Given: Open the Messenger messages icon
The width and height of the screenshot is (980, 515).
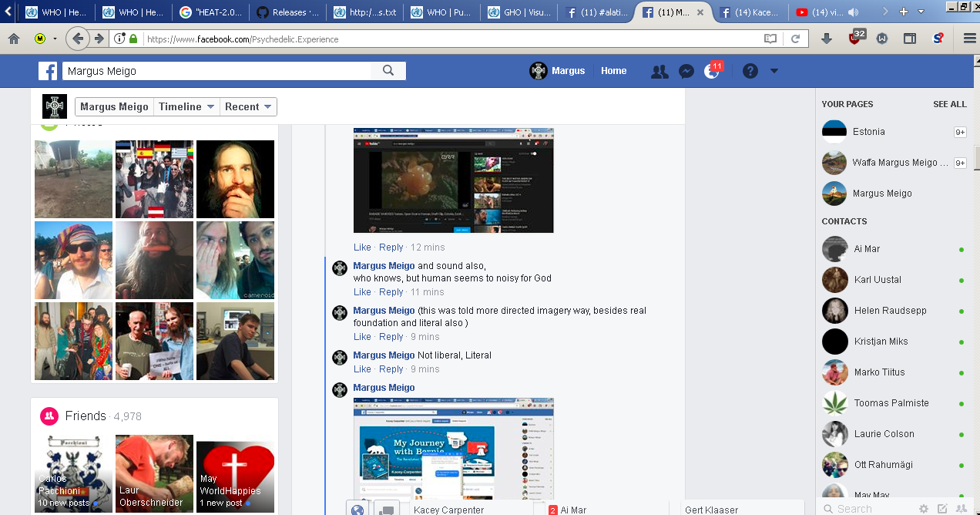Looking at the screenshot, I should point(686,71).
